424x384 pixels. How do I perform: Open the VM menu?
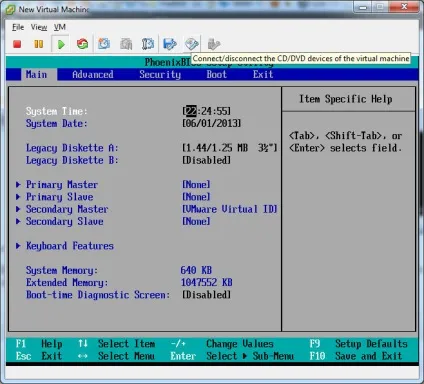coord(60,27)
